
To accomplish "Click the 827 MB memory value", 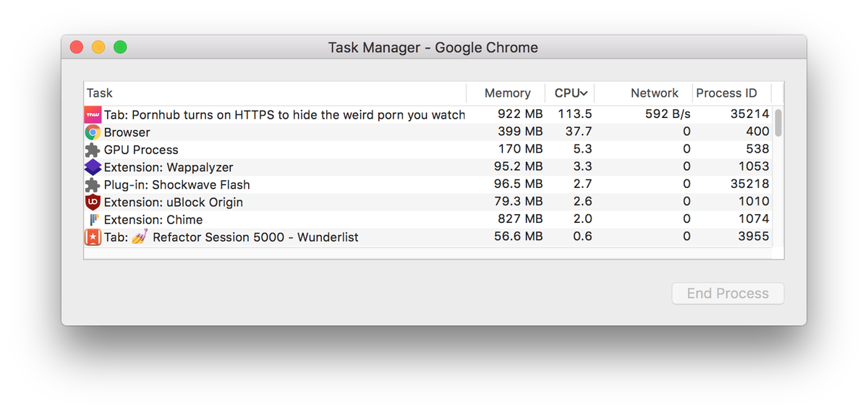I will point(520,218).
